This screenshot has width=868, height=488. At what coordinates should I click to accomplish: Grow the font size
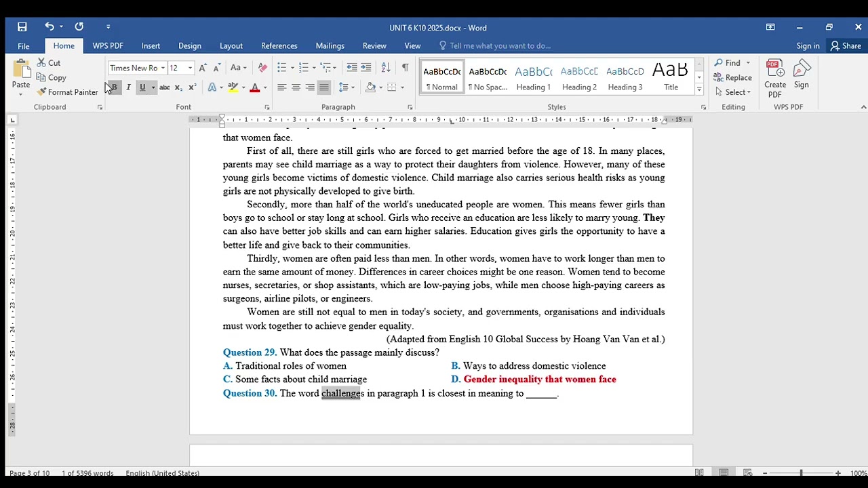pos(203,68)
